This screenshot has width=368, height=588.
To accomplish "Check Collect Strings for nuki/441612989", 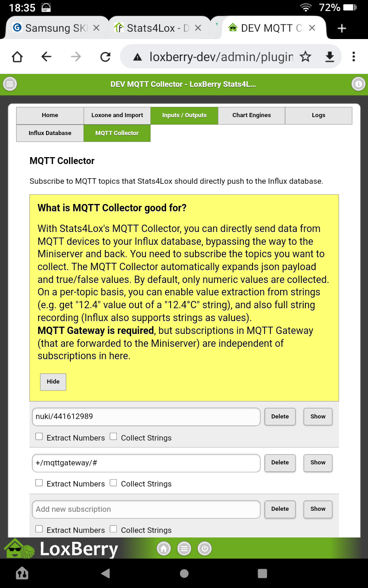I will [113, 437].
